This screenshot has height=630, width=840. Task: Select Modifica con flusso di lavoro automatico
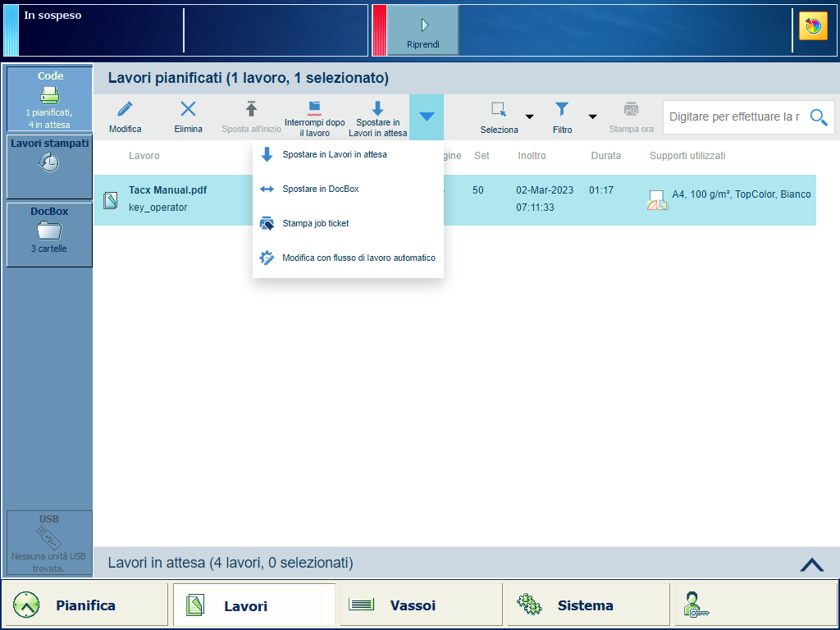coord(348,258)
